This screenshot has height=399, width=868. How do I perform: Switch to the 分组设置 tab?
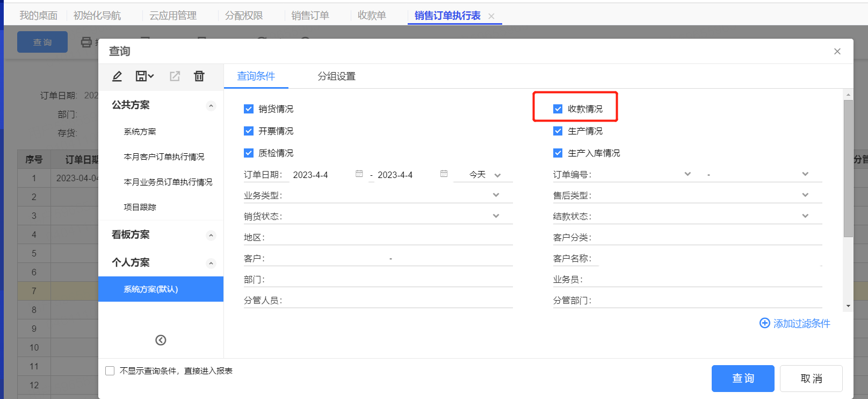[336, 76]
